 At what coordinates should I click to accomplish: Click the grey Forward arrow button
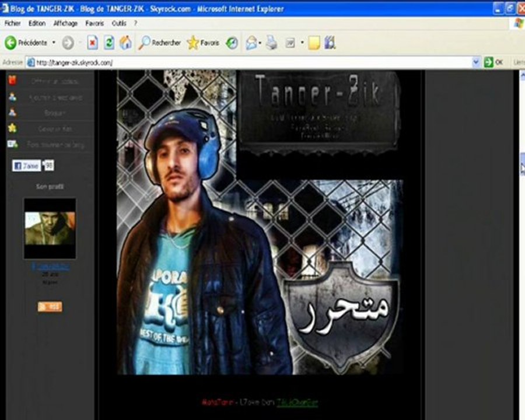click(x=68, y=43)
